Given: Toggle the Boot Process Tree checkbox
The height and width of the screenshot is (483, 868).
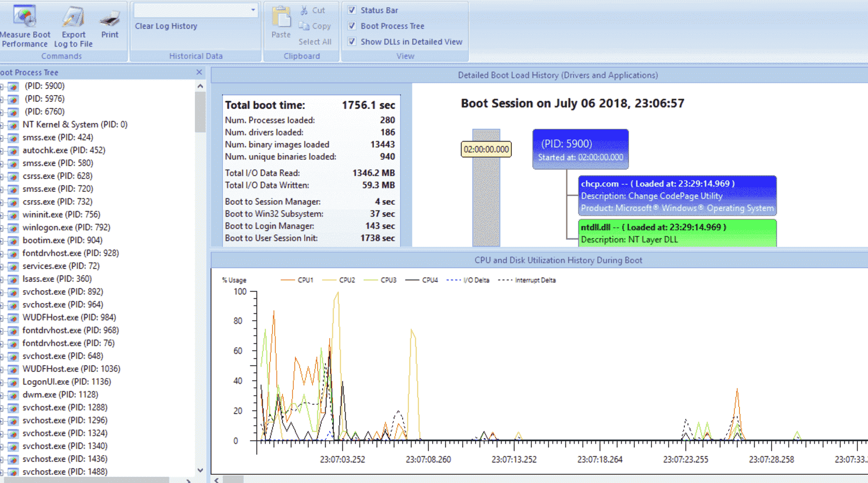Looking at the screenshot, I should (352, 26).
